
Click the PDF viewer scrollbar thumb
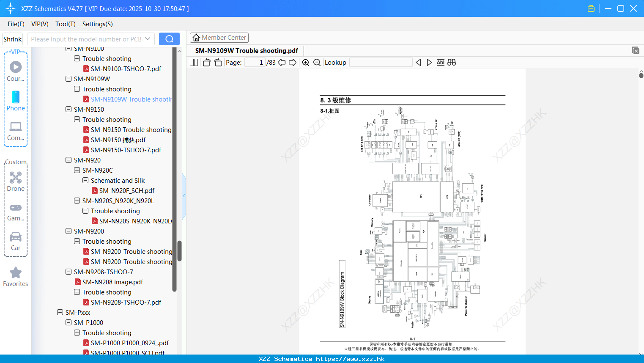[x=641, y=75]
